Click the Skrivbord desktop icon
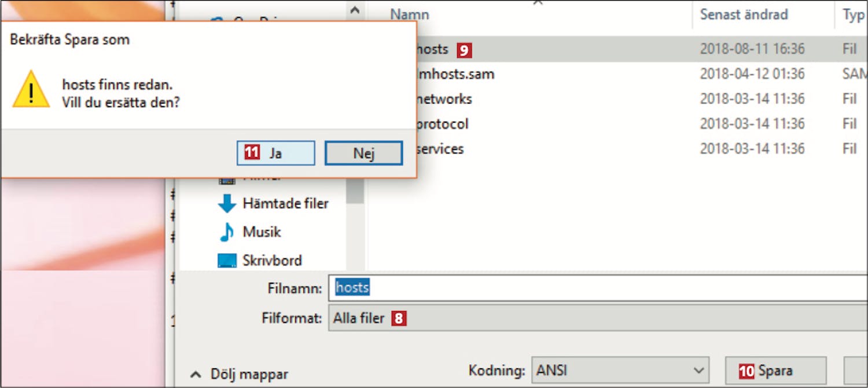 [x=227, y=261]
